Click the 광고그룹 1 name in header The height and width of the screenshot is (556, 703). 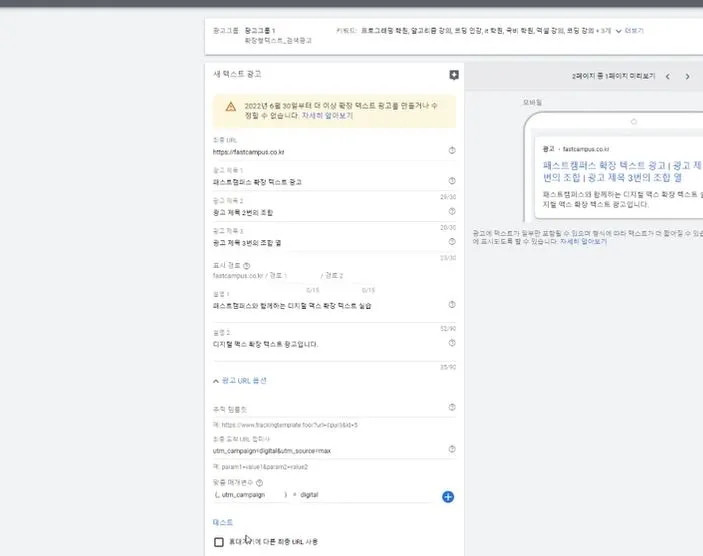coord(260,30)
